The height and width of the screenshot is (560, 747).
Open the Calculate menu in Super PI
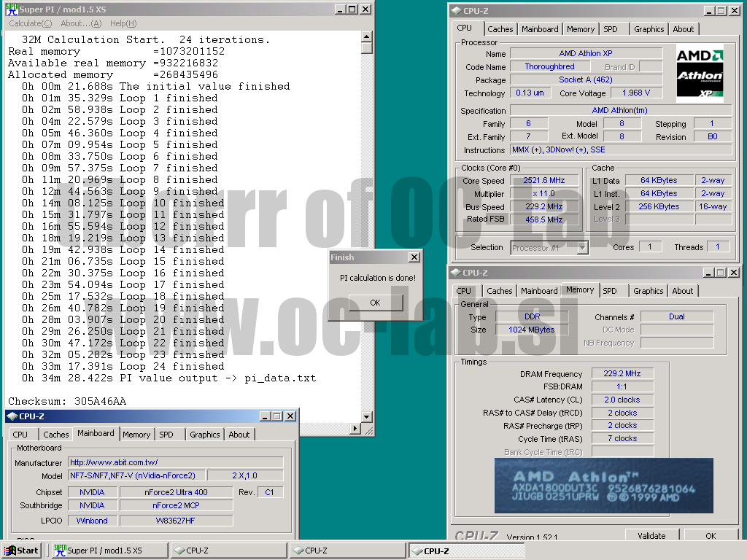click(30, 23)
